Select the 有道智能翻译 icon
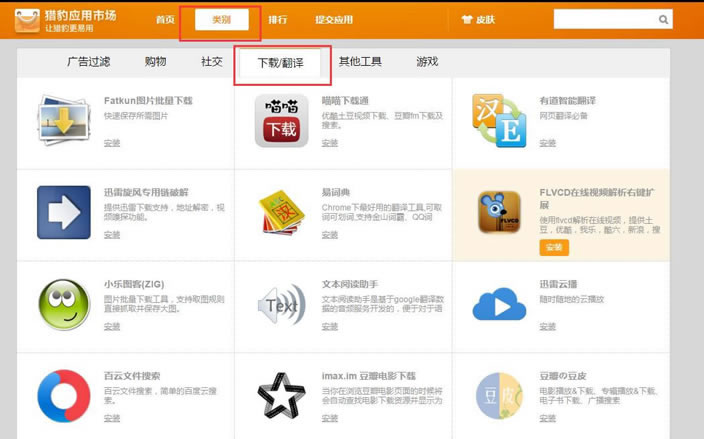704x439 pixels. [499, 122]
